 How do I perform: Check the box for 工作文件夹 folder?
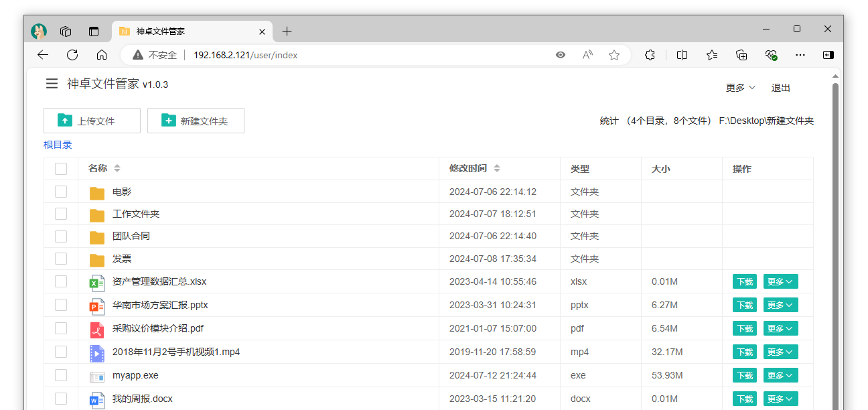tap(61, 214)
